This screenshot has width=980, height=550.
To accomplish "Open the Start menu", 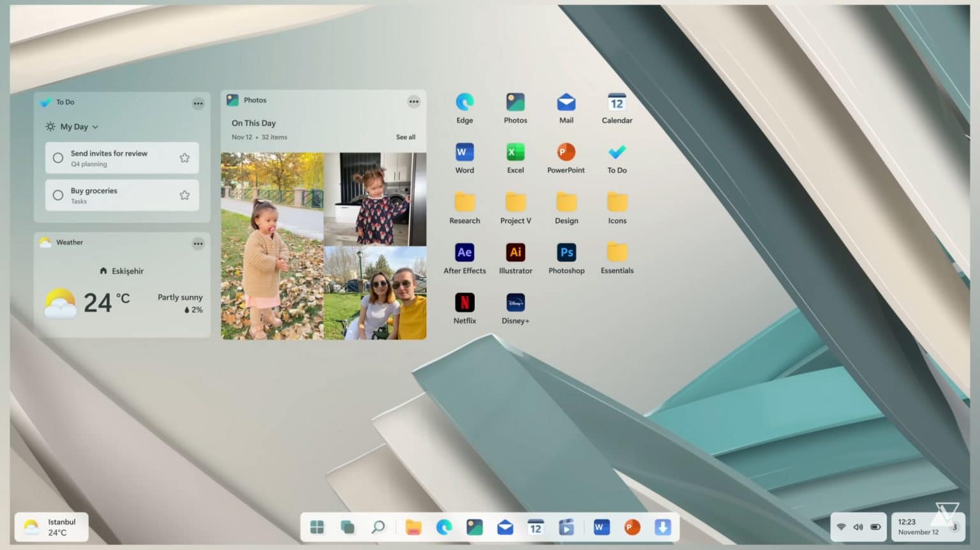I will pyautogui.click(x=316, y=527).
